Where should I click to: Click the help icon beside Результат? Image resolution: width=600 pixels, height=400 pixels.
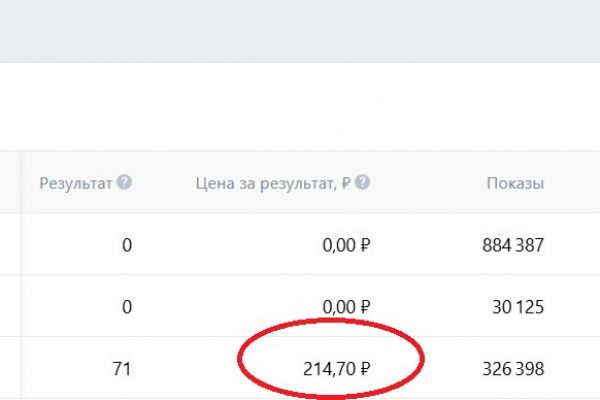click(124, 183)
